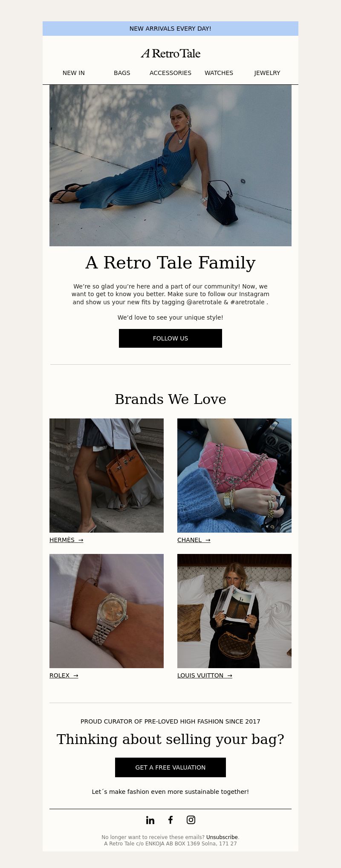
Task: Click the Unsubscribe link
Action: click(x=222, y=837)
